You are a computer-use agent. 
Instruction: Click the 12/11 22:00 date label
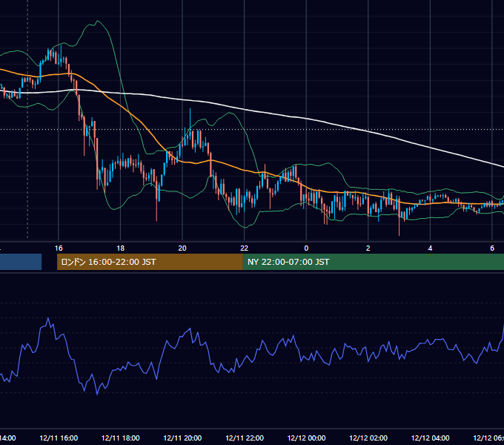245,438
